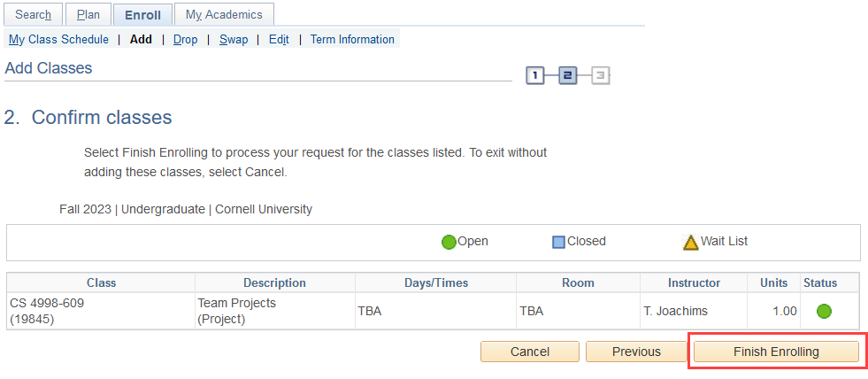Click the yellow Wait List triangle icon
The height and width of the screenshot is (379, 868).
(691, 242)
